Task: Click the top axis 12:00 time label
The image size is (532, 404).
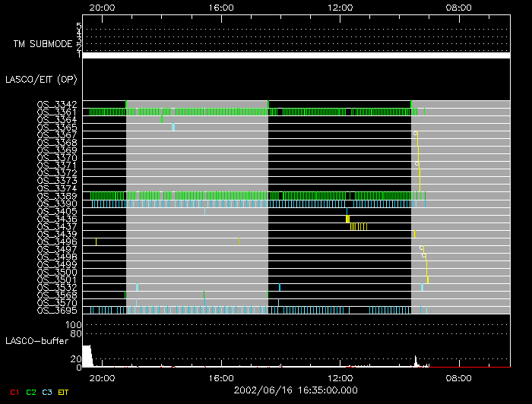Action: (340, 8)
